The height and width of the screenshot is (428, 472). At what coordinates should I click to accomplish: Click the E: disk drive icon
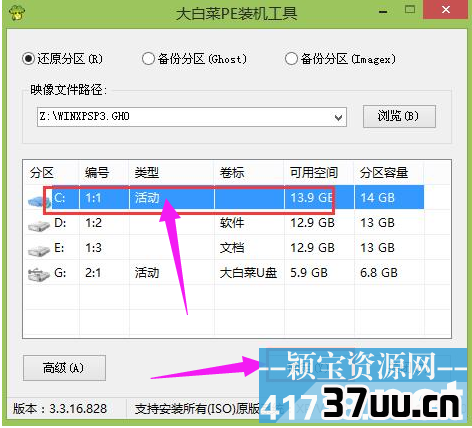click(x=39, y=249)
